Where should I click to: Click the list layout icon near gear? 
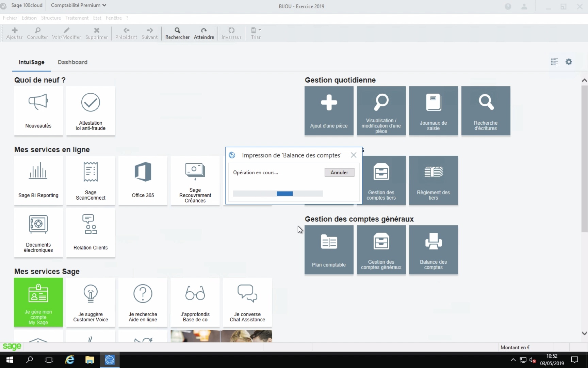(554, 62)
